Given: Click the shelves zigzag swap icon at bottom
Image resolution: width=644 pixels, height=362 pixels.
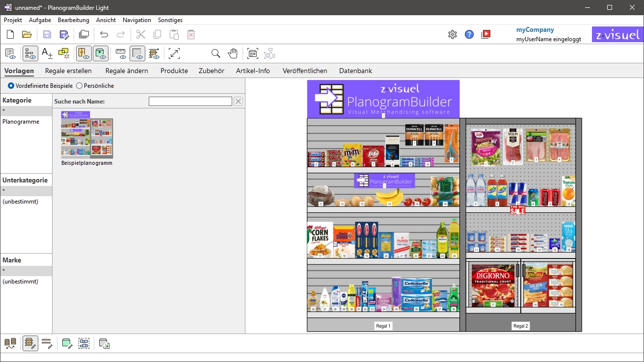Looking at the screenshot, I should [10, 343].
